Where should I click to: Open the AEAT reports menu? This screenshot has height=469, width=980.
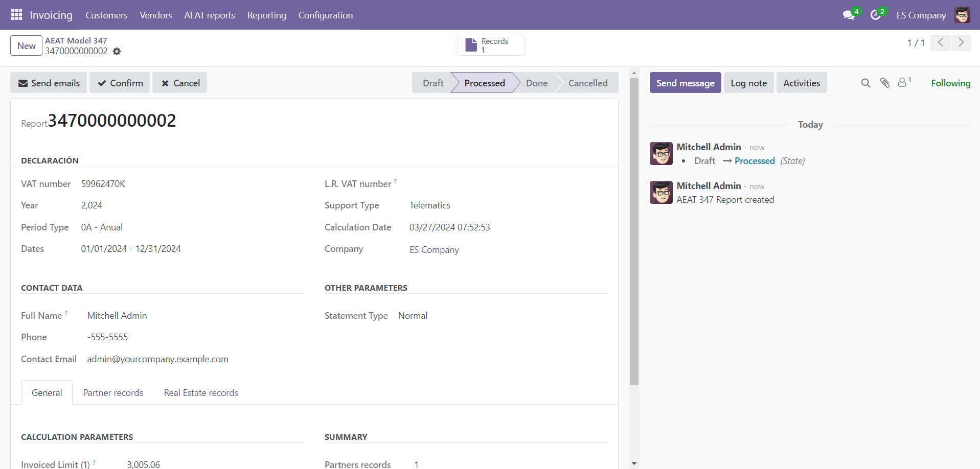point(210,15)
